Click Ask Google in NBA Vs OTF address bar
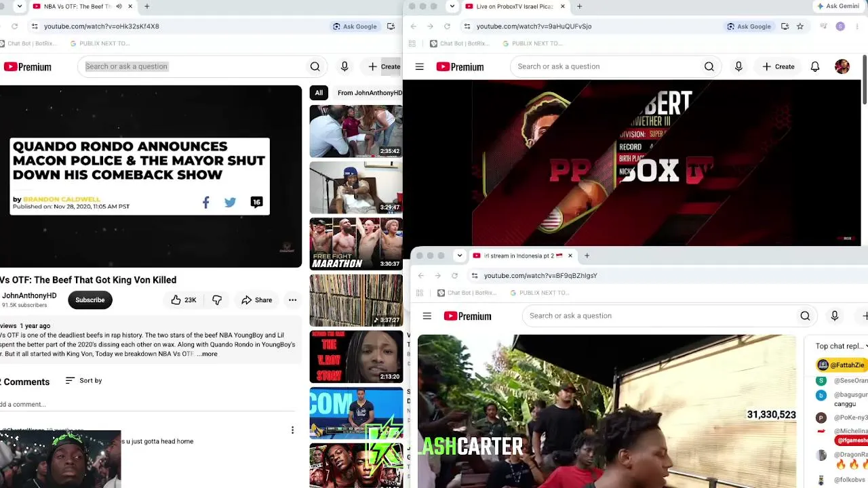Image resolution: width=868 pixels, height=488 pixels. click(x=354, y=26)
